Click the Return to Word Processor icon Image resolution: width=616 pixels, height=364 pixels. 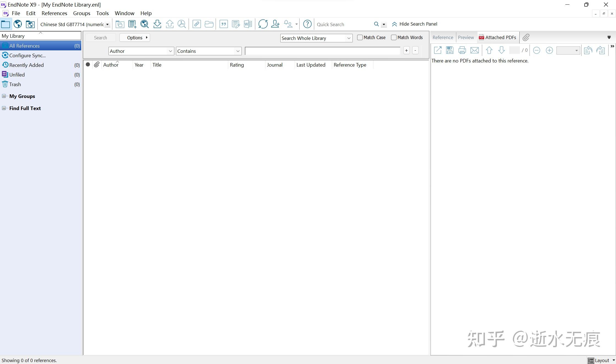pyautogui.click(x=248, y=24)
